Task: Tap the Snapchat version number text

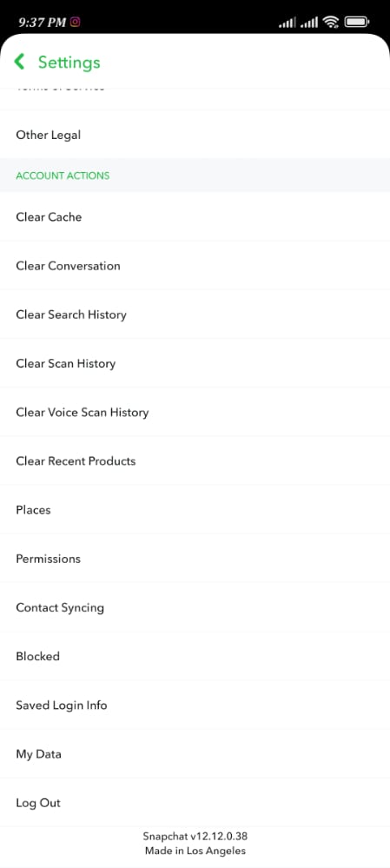Action: coord(195,836)
